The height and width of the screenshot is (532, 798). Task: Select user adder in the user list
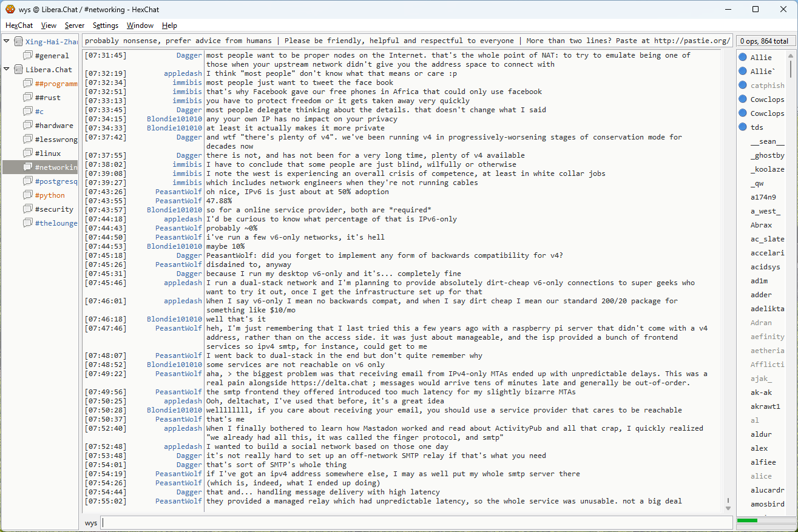[761, 294]
